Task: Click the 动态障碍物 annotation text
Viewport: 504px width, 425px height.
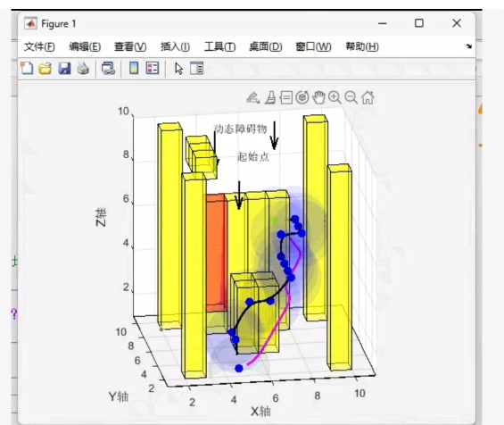Action: coord(241,129)
